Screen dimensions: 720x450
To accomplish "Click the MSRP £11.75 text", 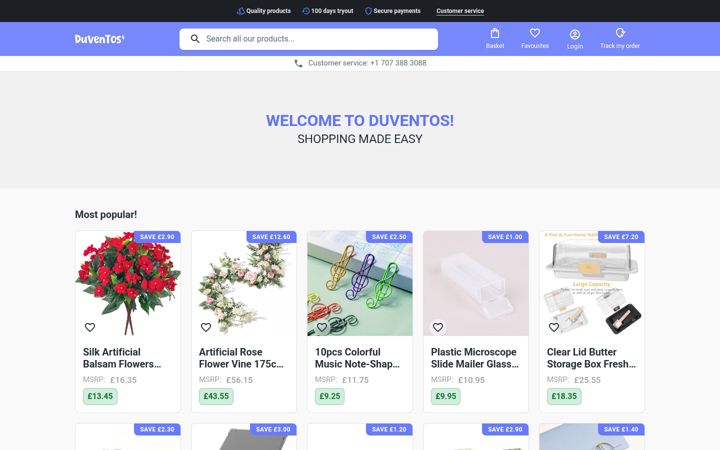I will point(342,380).
